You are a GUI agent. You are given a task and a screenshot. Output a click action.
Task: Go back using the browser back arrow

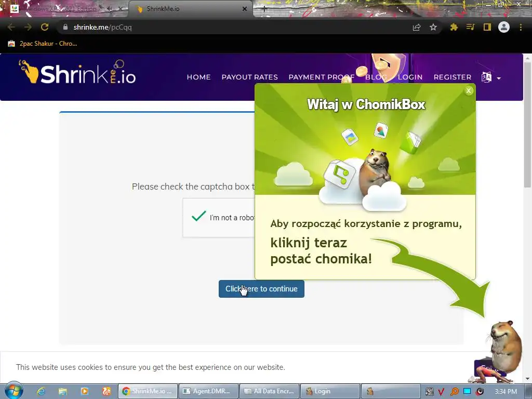[11, 27]
